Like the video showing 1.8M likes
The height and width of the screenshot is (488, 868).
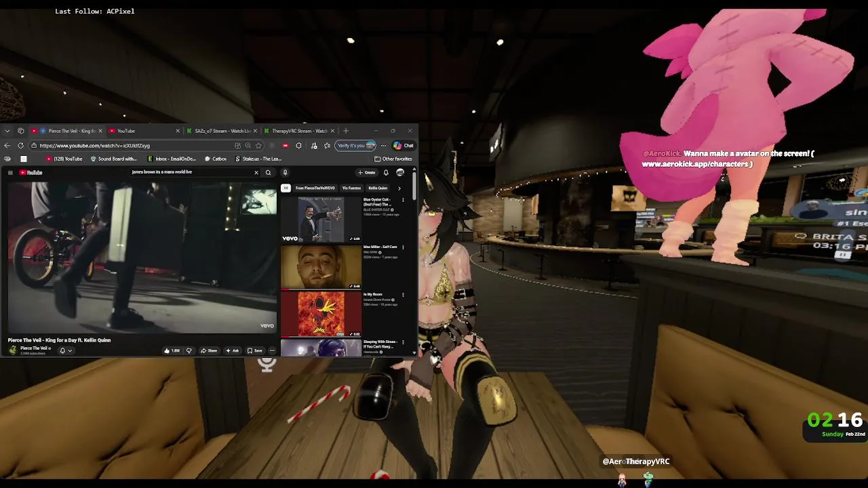point(171,350)
